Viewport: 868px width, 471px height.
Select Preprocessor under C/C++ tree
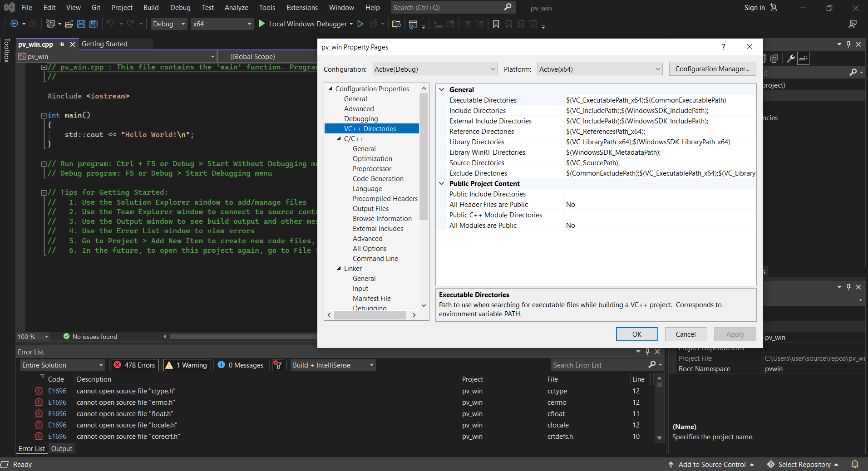click(x=372, y=169)
